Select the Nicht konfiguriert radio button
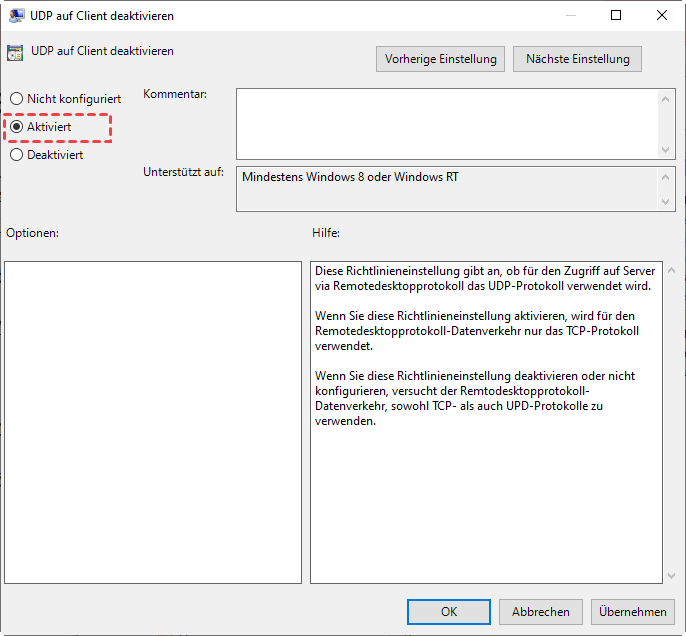This screenshot has width=686, height=636. click(x=17, y=99)
